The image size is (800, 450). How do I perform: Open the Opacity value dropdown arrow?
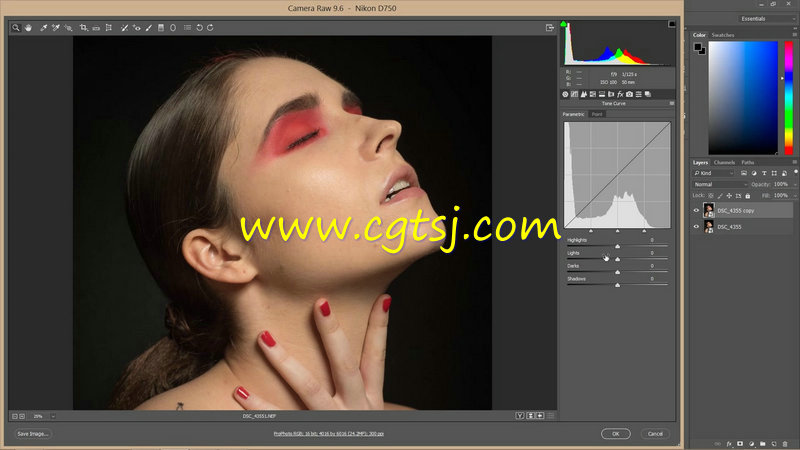[794, 185]
